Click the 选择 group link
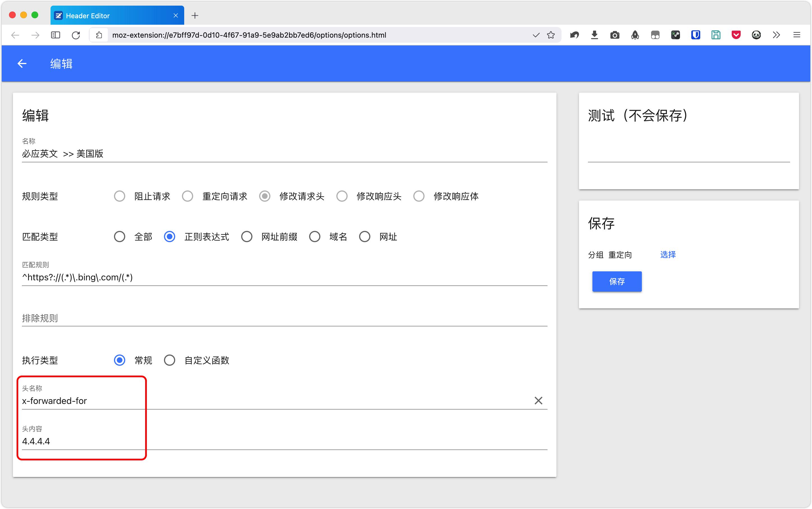 click(668, 254)
